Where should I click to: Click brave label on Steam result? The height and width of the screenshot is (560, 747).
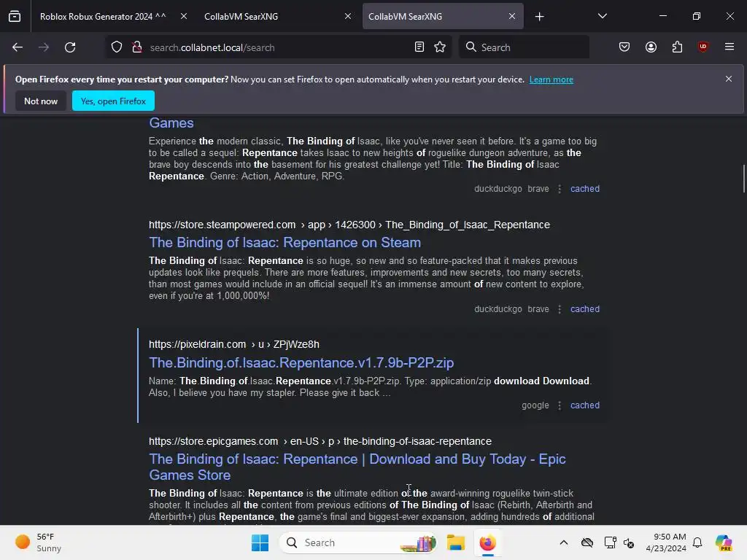(x=538, y=309)
